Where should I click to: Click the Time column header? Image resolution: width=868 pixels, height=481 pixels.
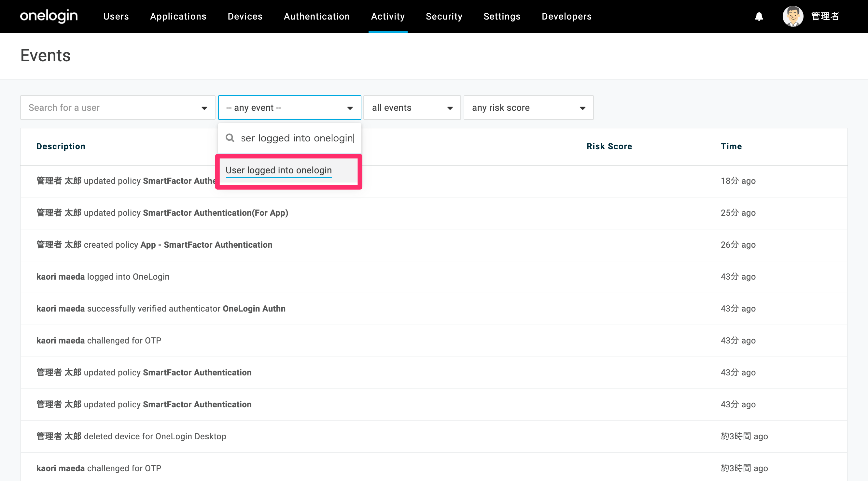[x=731, y=146]
